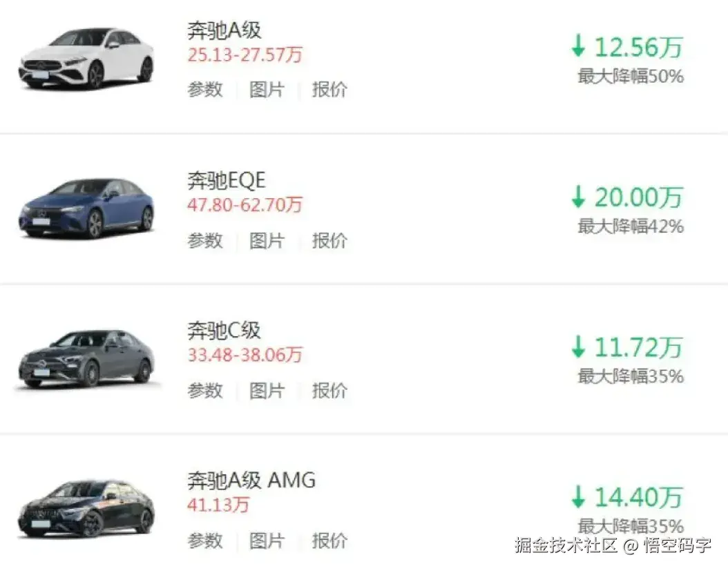Click the blue 奔驰EQE car photo
This screenshot has width=728, height=571.
tap(84, 207)
